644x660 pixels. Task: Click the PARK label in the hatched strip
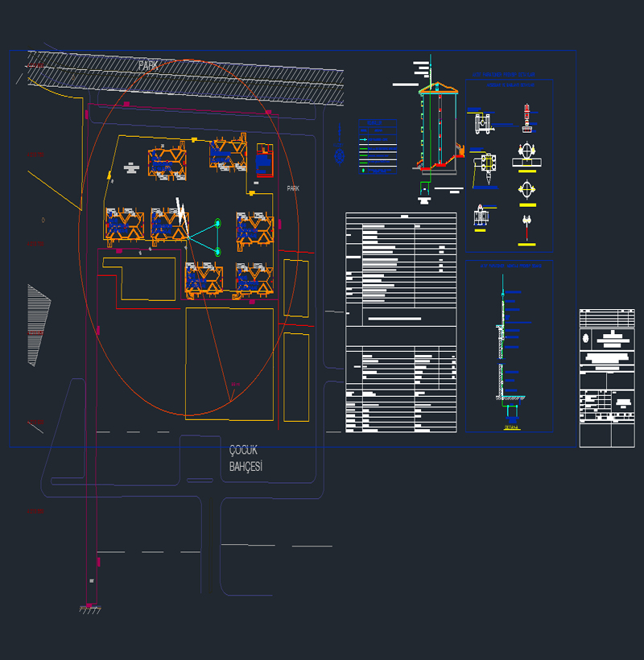click(148, 65)
